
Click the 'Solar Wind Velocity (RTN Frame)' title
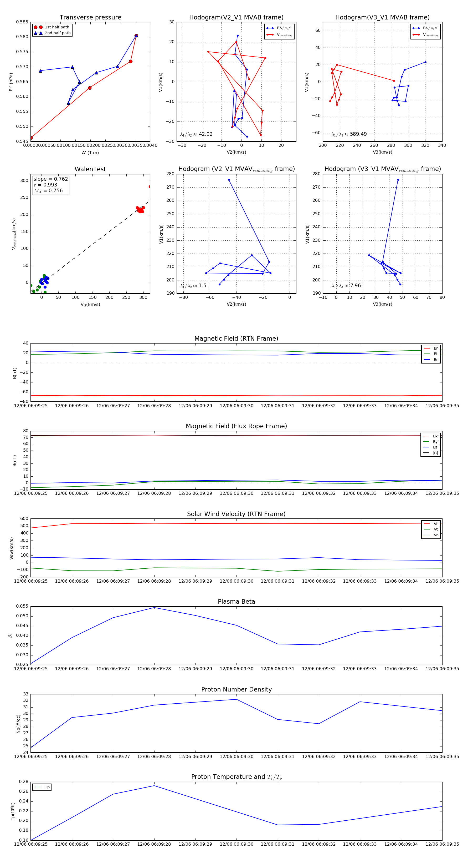tap(236, 514)
